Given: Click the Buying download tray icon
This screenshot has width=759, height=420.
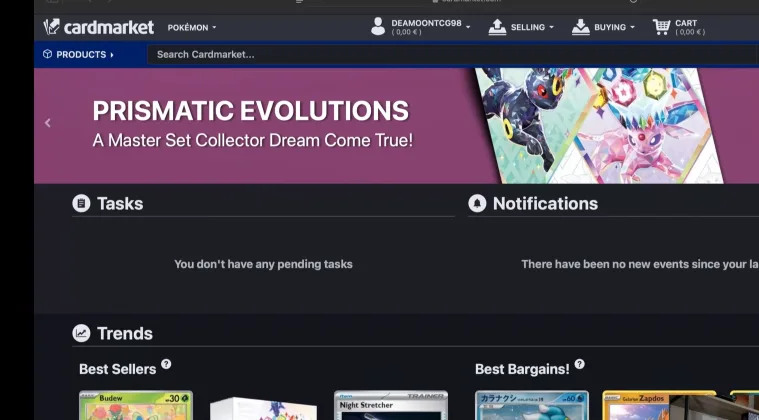Looking at the screenshot, I should (x=580, y=27).
